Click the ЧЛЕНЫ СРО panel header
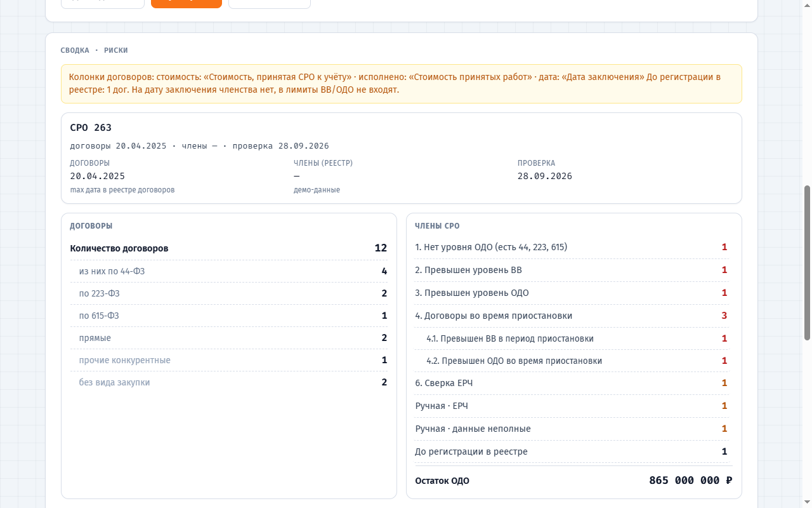The height and width of the screenshot is (508, 812). (437, 226)
